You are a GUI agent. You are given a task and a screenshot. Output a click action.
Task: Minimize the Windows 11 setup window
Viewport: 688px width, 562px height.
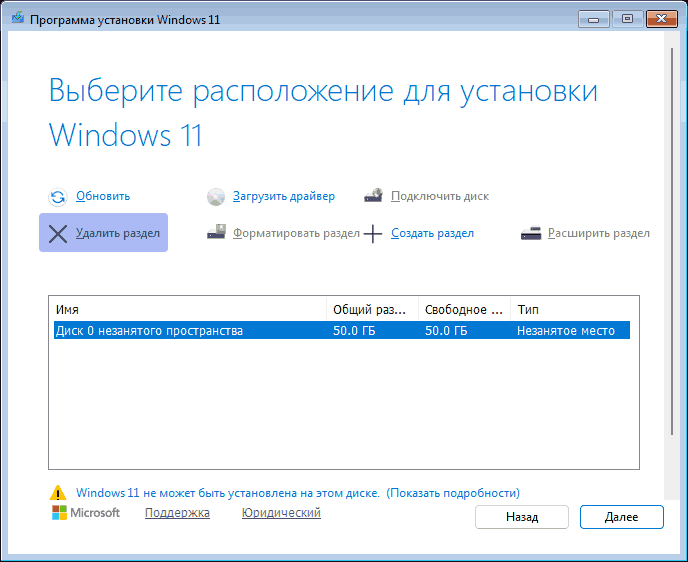coord(594,19)
